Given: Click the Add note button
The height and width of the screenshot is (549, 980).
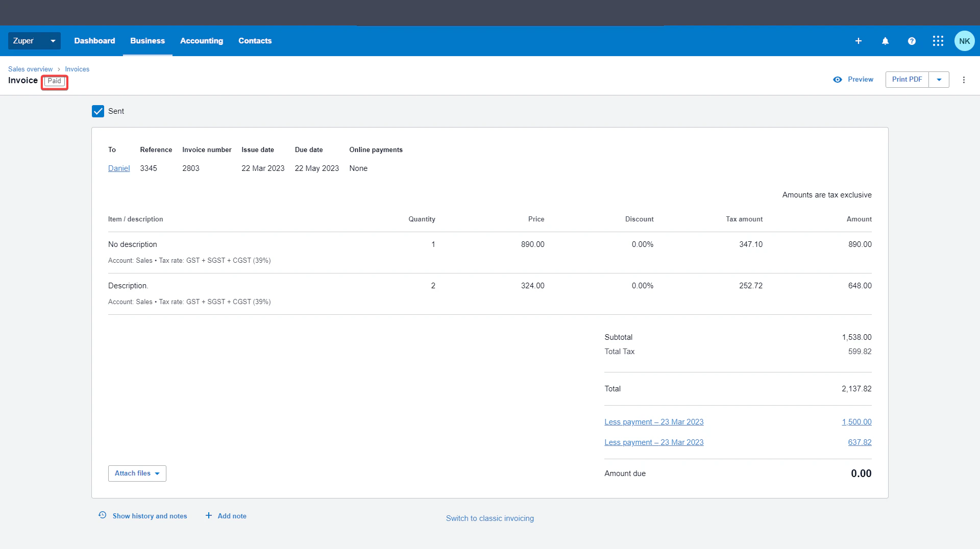Looking at the screenshot, I should [226, 516].
